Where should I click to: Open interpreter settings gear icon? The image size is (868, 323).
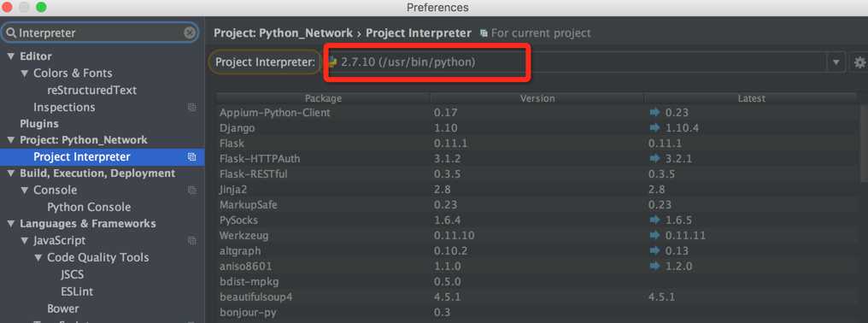pos(859,62)
